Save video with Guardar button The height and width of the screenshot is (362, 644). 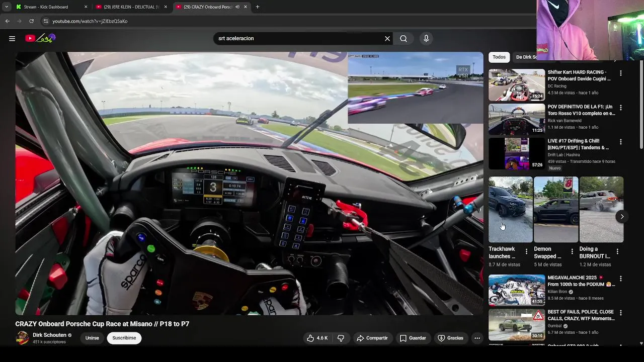click(413, 338)
